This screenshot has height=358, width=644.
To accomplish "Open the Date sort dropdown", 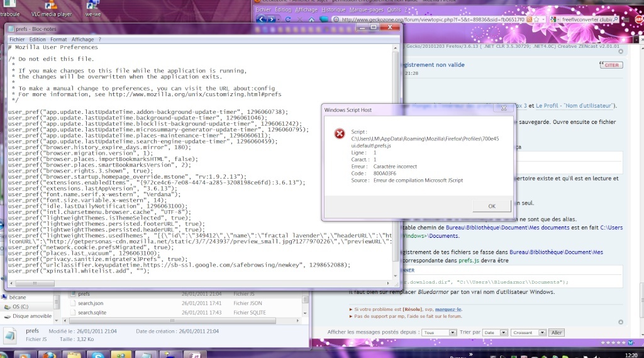I will tap(494, 332).
